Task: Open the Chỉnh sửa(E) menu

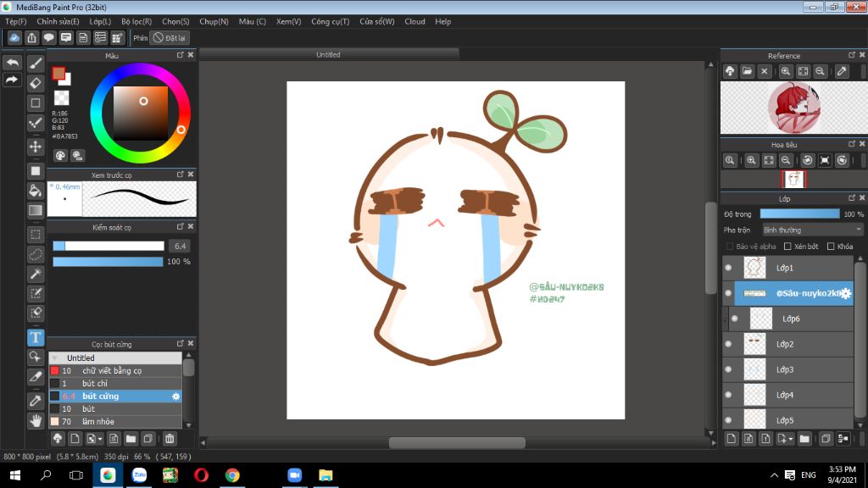Action: pos(58,21)
